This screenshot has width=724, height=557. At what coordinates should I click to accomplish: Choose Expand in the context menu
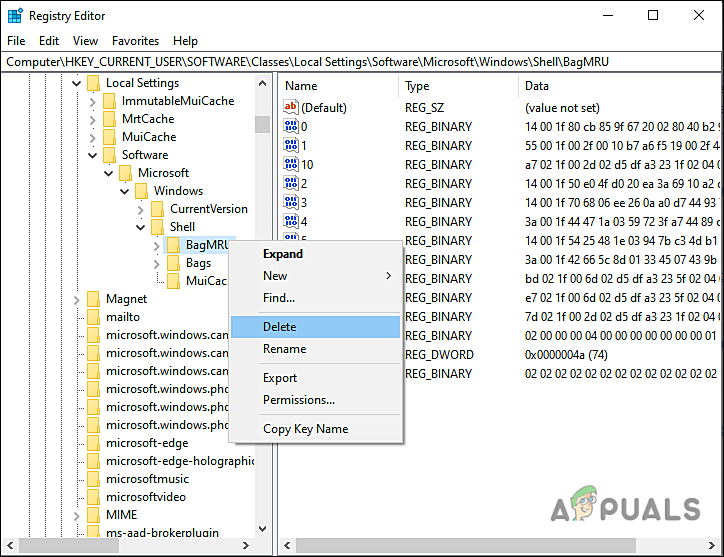pos(315,254)
